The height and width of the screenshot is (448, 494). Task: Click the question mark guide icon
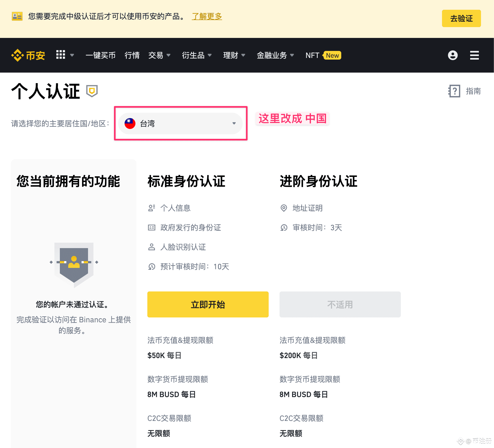coord(454,91)
